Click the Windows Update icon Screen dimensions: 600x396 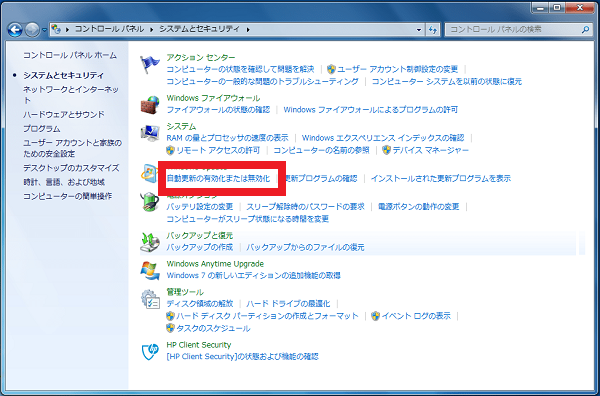(149, 174)
